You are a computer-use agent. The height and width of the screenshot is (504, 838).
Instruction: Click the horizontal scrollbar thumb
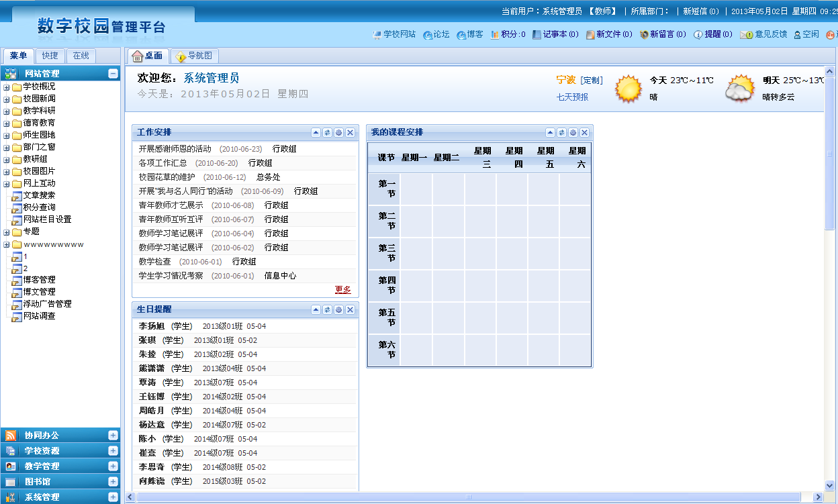(468, 497)
